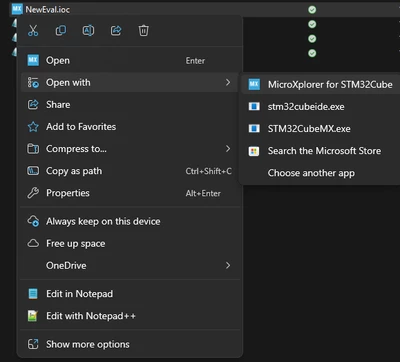Choose Share from the context menu
This screenshot has height=362, width=400.
(129, 105)
